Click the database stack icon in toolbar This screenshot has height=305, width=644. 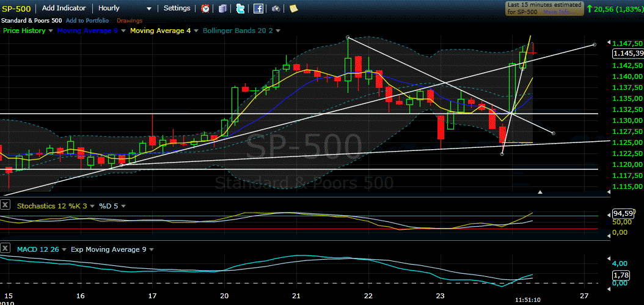[222, 8]
